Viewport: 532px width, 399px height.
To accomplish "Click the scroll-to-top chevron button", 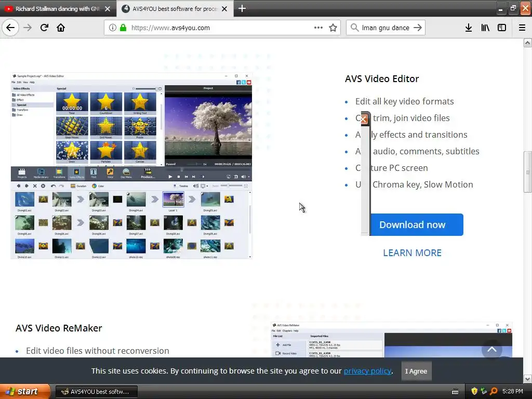I will pyautogui.click(x=492, y=350).
